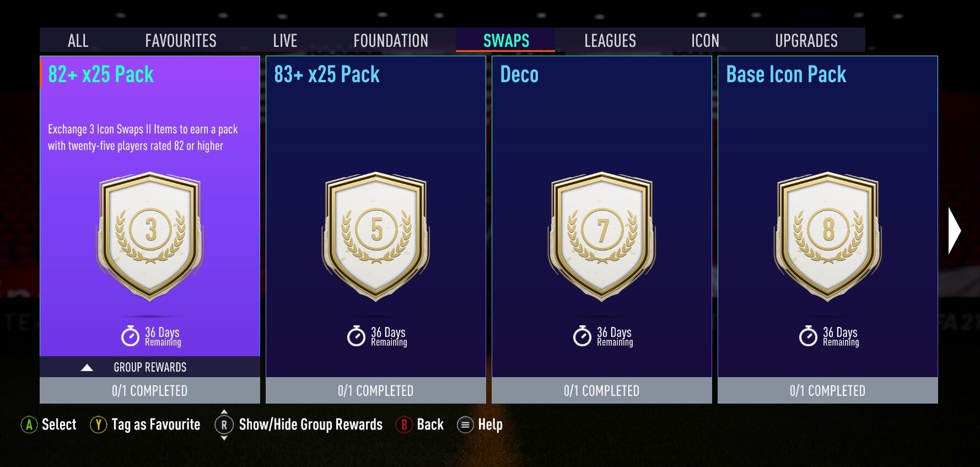Click the 82+ x25 Pack shield badge
Screen dimensions: 980x467
coord(150,236)
